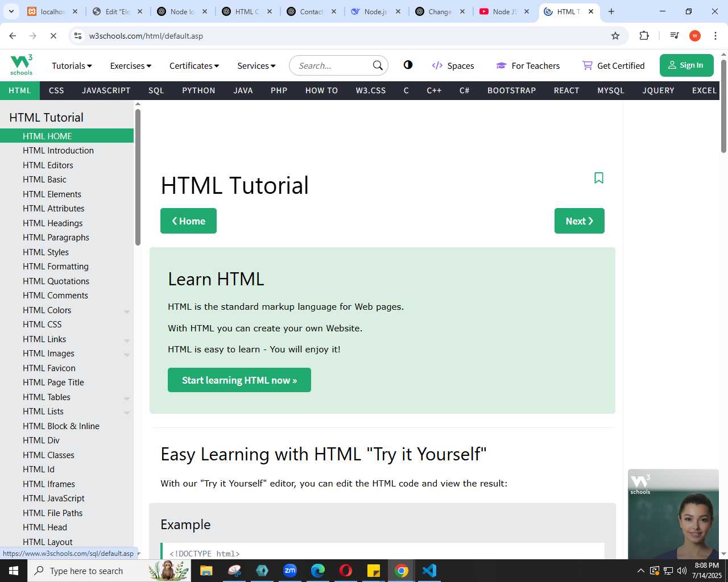
Task: Select the PYTHON topic tab
Action: [x=198, y=90]
